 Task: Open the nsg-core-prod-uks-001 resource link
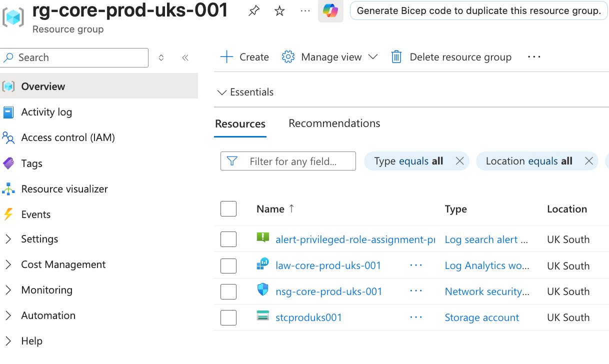(328, 291)
